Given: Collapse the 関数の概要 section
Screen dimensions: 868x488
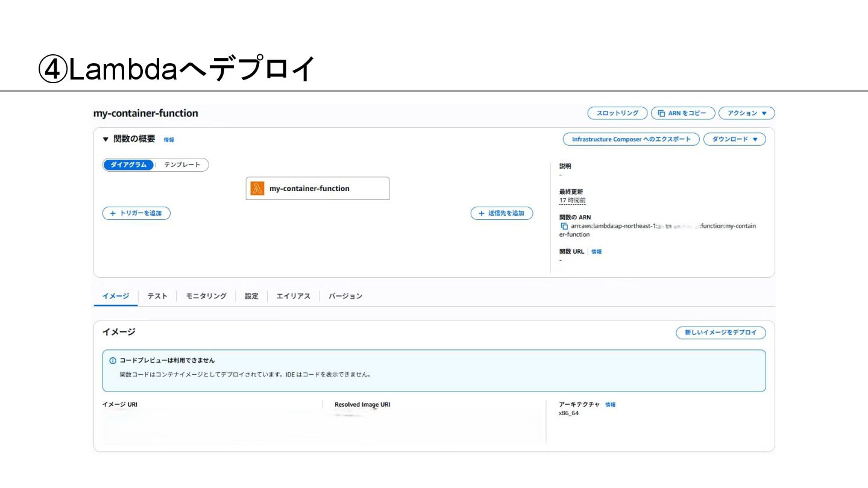Looking at the screenshot, I should pos(105,139).
